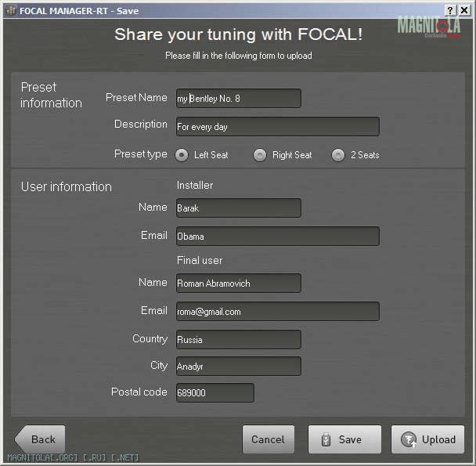
Task: Edit the Country field showing Russia
Action: [239, 339]
